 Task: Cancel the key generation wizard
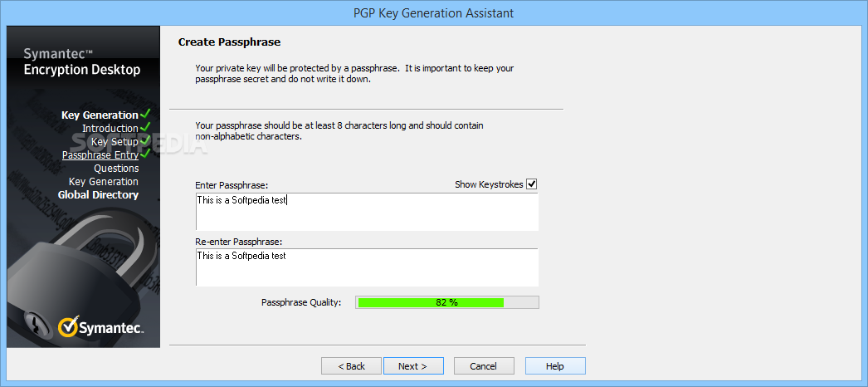(x=484, y=366)
